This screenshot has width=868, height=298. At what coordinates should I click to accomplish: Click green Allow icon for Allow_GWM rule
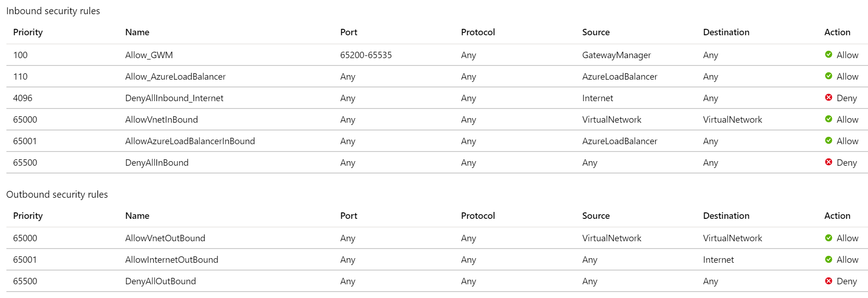(828, 54)
